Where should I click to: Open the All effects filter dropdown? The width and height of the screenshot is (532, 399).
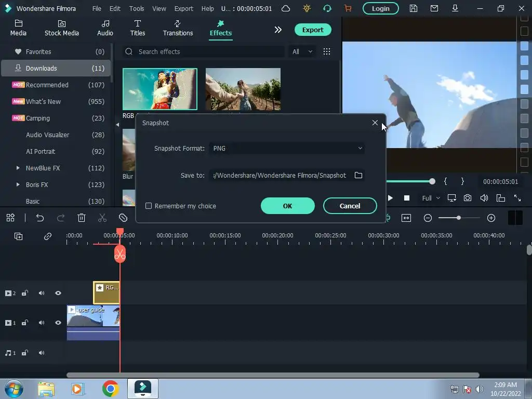click(x=302, y=51)
